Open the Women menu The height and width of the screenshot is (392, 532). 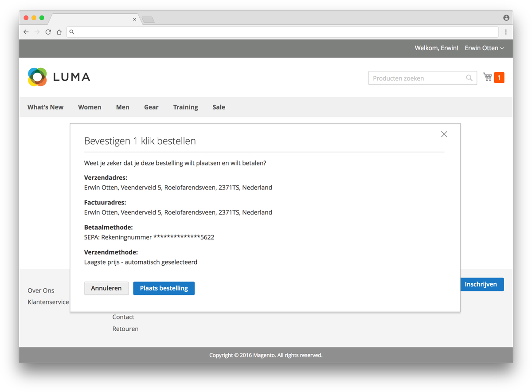coord(90,107)
